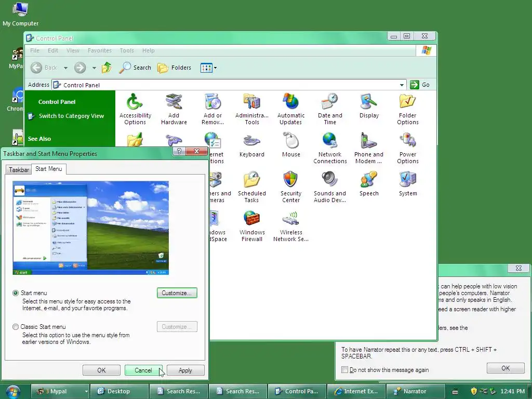Click Customize for the Start menu style
This screenshot has height=399, width=532.
[177, 293]
